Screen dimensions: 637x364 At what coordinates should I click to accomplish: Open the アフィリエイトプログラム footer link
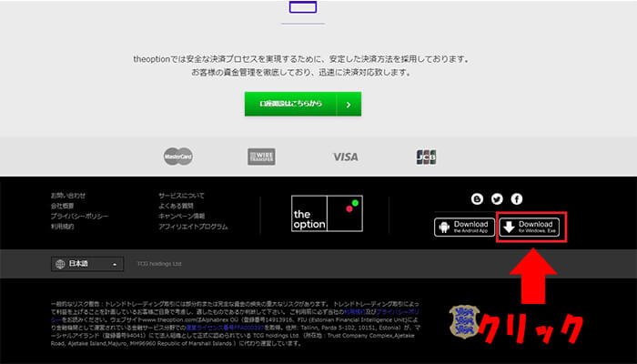(x=193, y=227)
